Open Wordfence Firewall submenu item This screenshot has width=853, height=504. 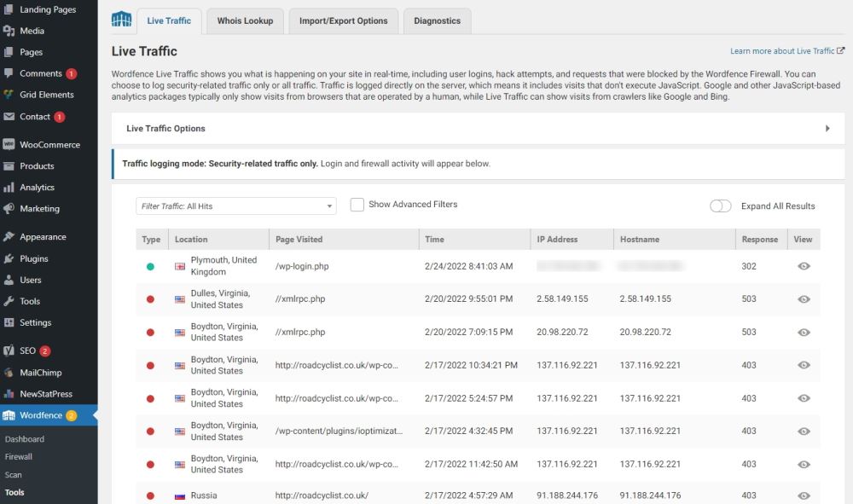[19, 457]
